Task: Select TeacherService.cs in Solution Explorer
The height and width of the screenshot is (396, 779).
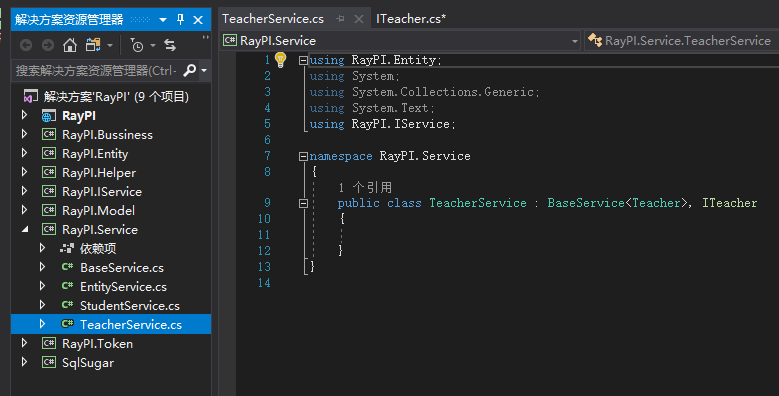Action: (131, 324)
